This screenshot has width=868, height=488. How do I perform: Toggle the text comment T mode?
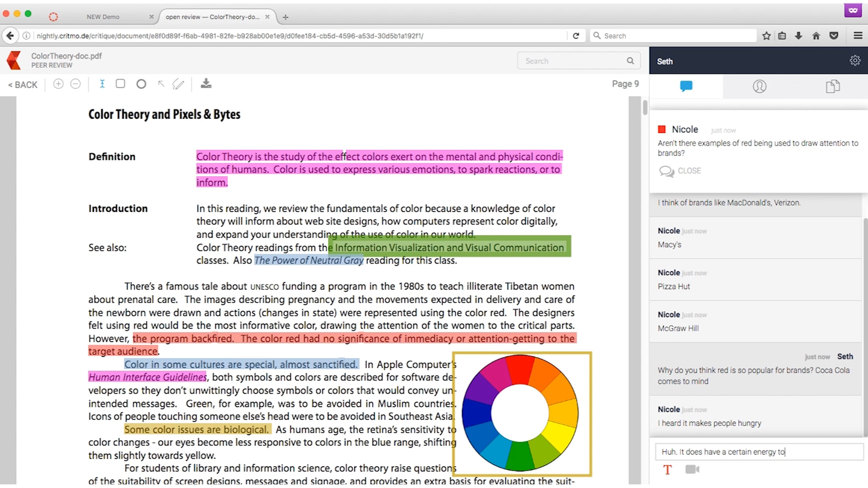667,470
